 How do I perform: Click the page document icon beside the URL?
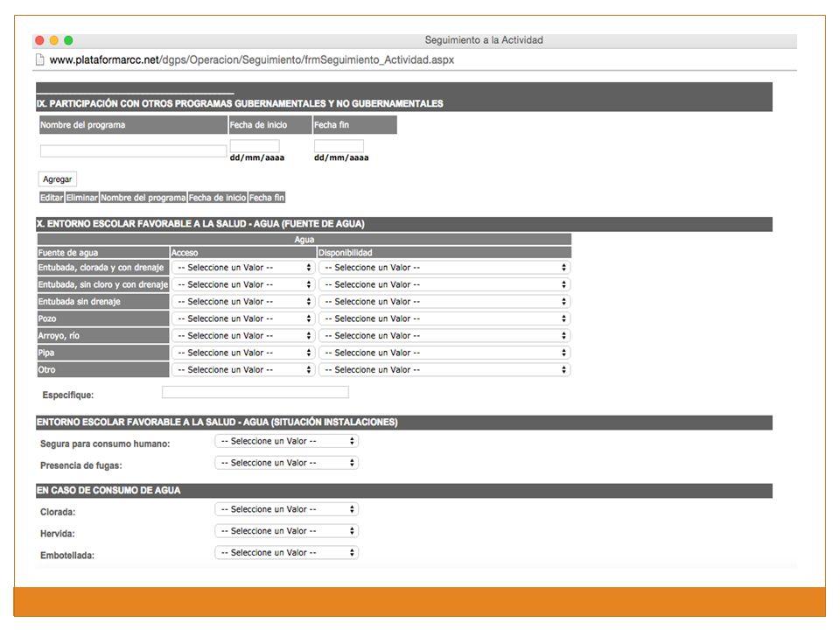click(x=39, y=59)
